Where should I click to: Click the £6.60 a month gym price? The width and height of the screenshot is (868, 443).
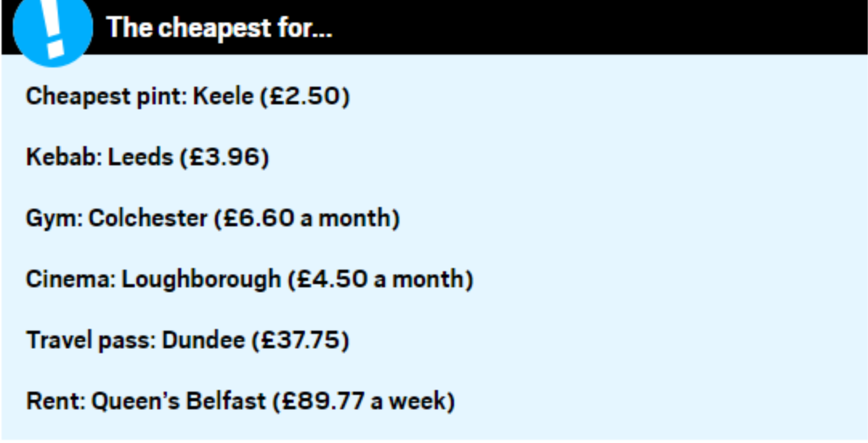point(309,218)
